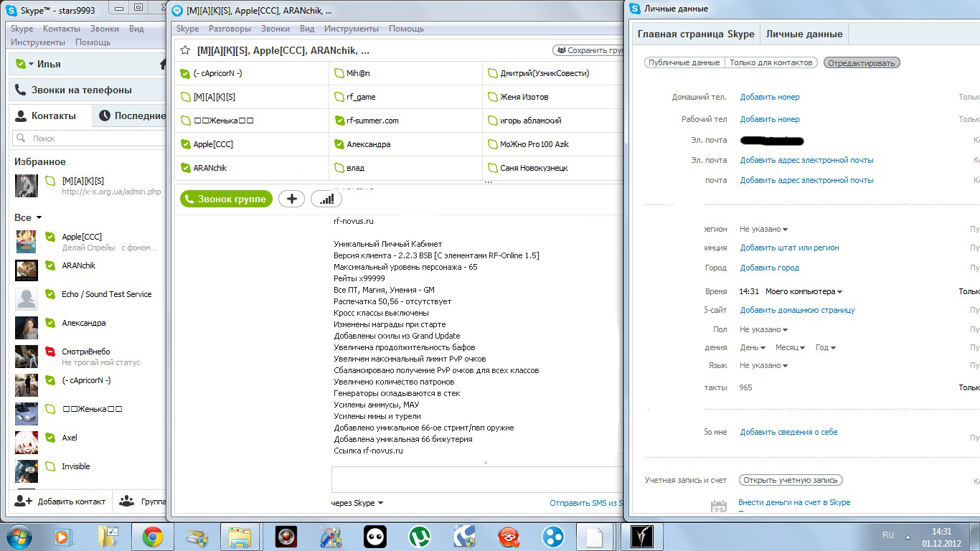Screen dimensions: 980x551
Task: Click the Поиск contact search field
Action: (x=88, y=138)
